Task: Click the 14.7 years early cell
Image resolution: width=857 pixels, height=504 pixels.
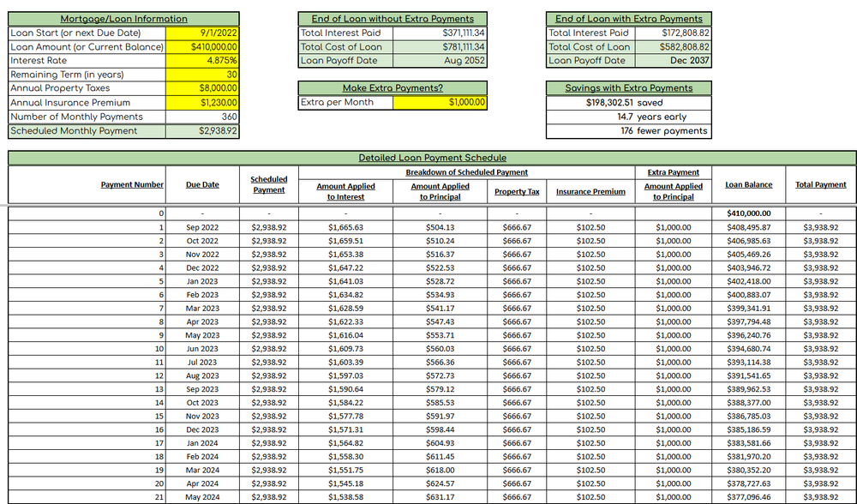Action: (628, 117)
